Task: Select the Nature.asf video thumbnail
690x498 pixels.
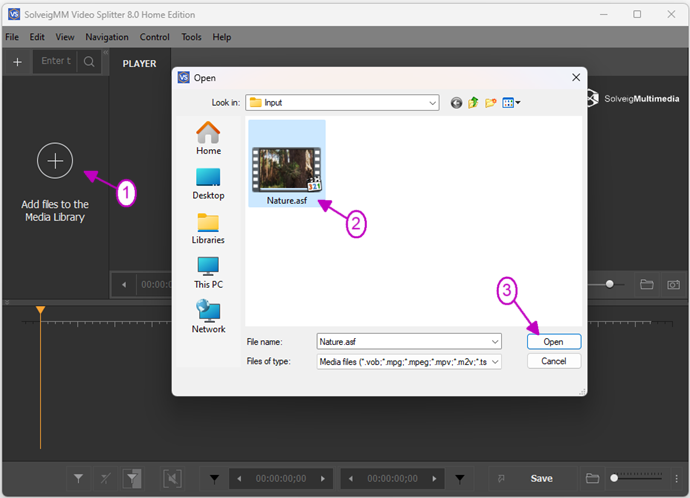Action: point(286,163)
